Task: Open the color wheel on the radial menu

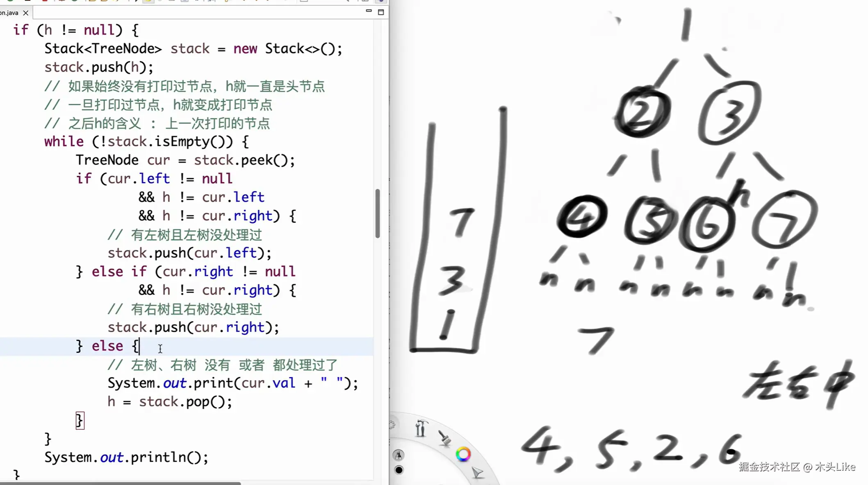Action: 464,454
